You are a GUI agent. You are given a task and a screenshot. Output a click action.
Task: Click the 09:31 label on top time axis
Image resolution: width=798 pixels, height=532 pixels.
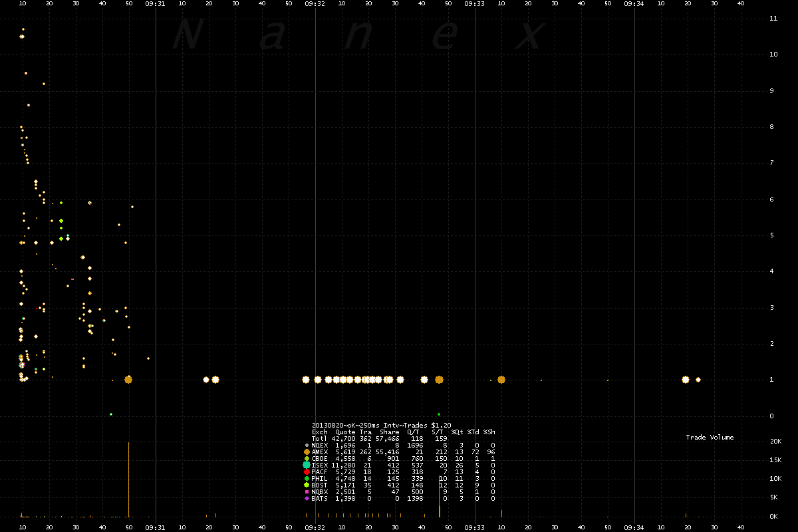156,3
